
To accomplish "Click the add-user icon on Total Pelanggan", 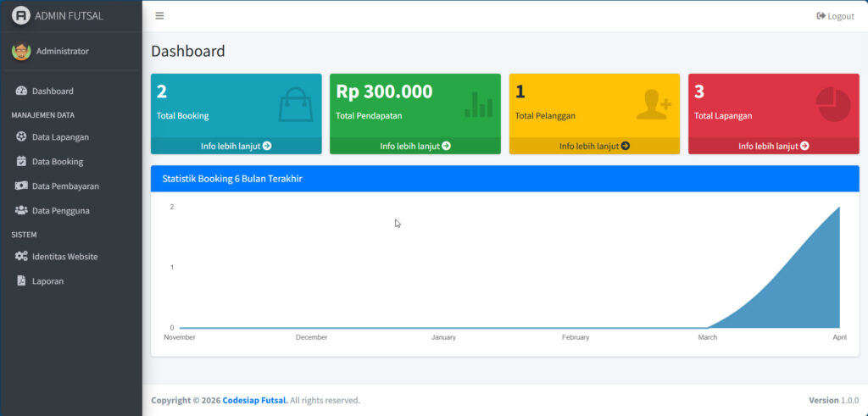I will (x=654, y=104).
